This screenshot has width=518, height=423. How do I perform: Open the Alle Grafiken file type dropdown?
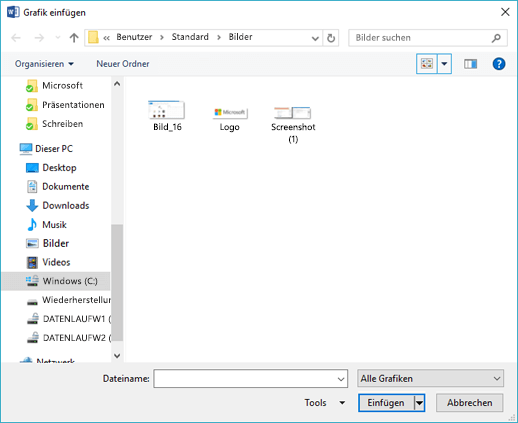click(x=430, y=379)
